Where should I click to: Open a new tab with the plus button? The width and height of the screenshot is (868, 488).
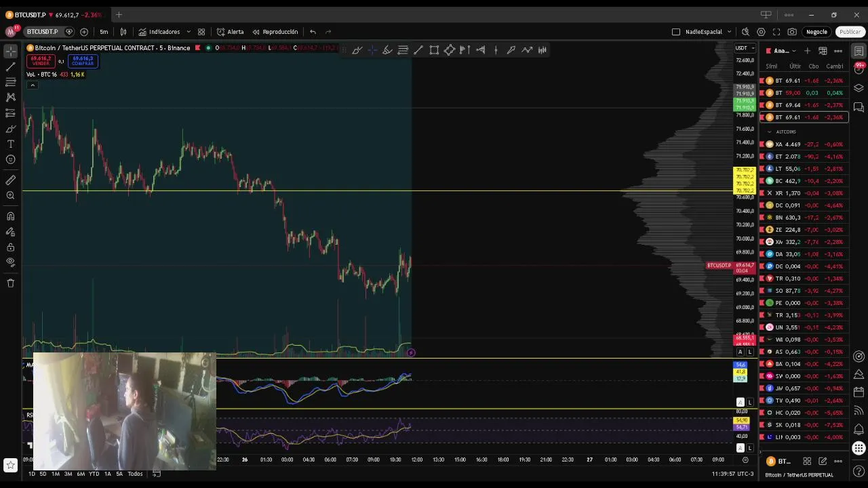(119, 14)
